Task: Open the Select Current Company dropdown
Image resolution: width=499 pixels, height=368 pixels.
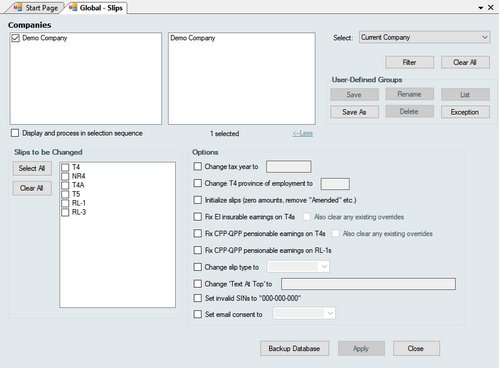Action: click(425, 37)
